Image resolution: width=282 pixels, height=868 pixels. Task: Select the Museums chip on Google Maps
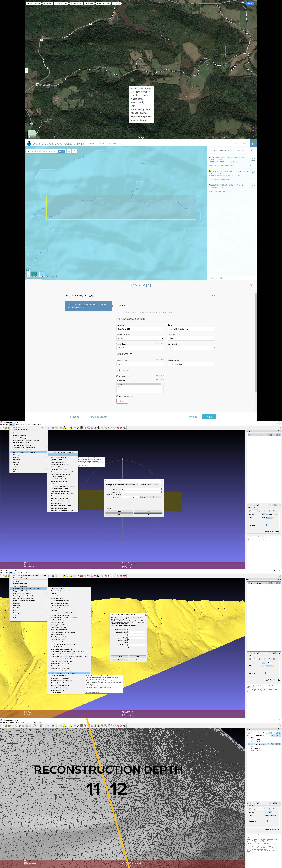point(76,3)
